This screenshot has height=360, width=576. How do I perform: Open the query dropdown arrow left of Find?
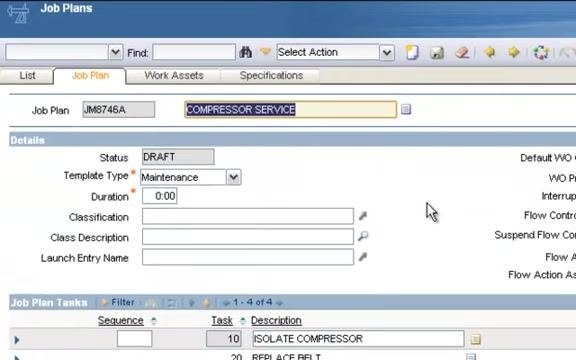[x=115, y=53]
